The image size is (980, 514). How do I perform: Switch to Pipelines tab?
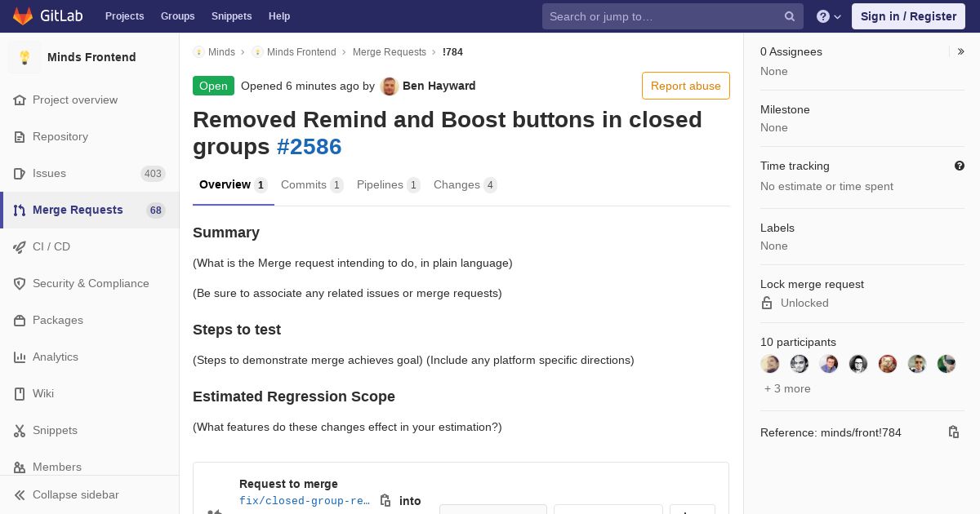(389, 185)
